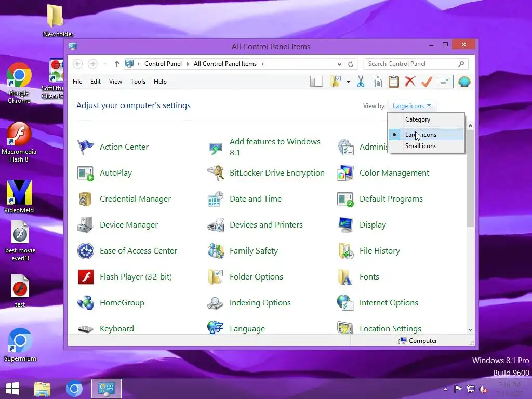Click the Paste clipboard toolbar icon

[x=394, y=82]
